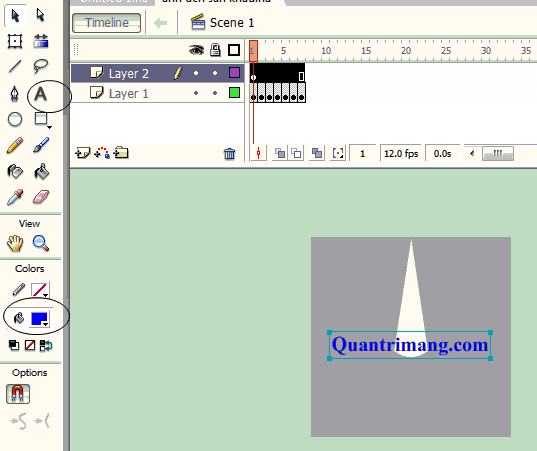Toggle the Snap to Objects magnet
The image size is (537, 451).
18,394
